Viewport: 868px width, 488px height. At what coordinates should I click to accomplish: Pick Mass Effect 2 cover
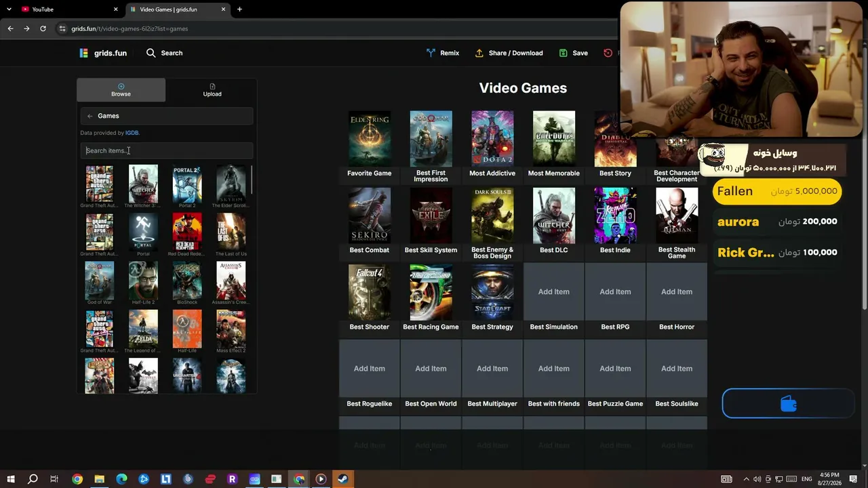231,329
